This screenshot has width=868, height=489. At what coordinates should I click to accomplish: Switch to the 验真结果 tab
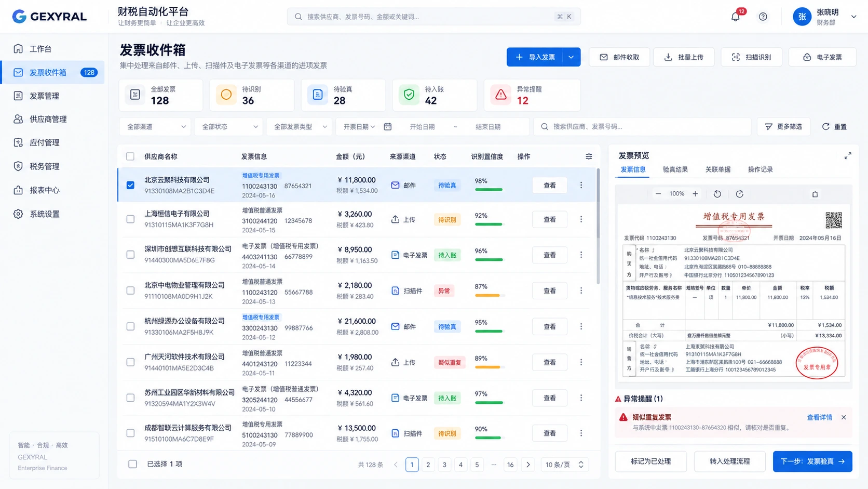[x=675, y=169]
